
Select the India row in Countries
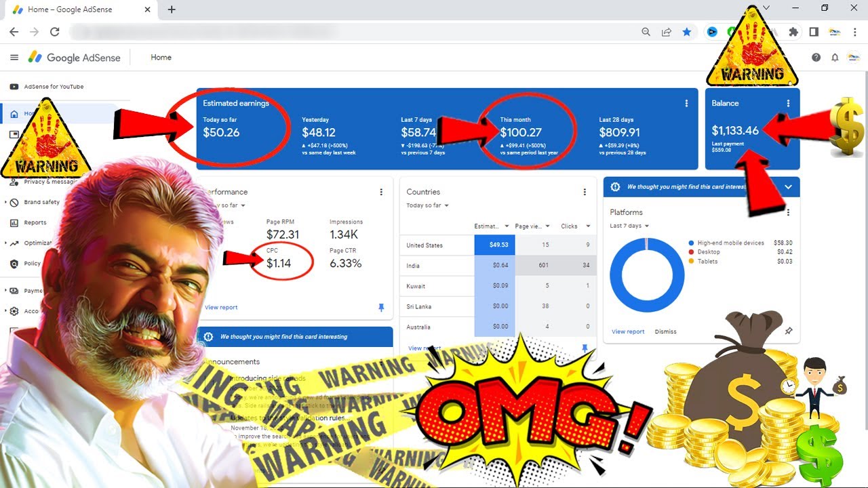[498, 265]
